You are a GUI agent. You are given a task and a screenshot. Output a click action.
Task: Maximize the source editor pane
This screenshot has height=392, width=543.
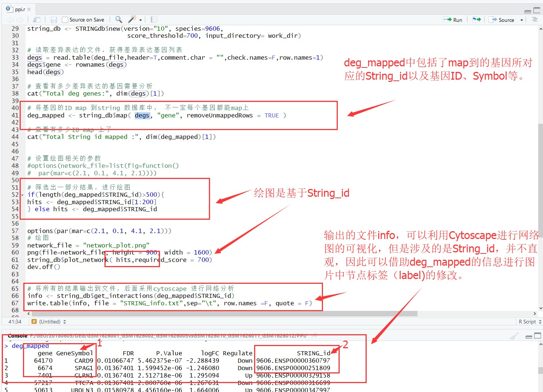pos(537,10)
